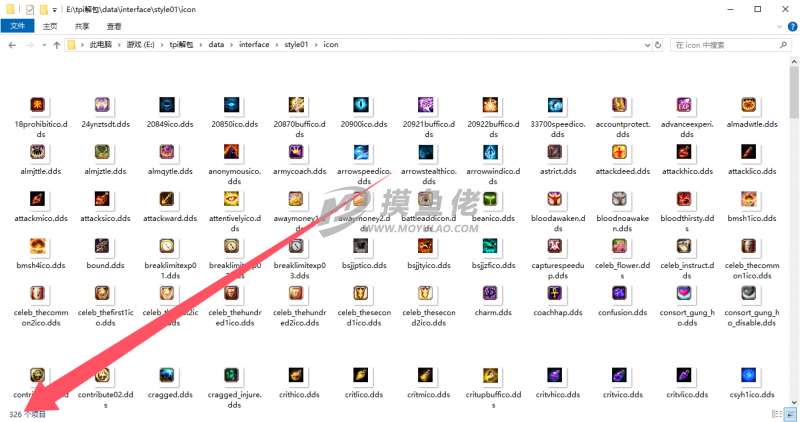Image resolution: width=800 pixels, height=422 pixels.
Task: Select the advanceexperi.dds file icon
Action: click(684, 105)
